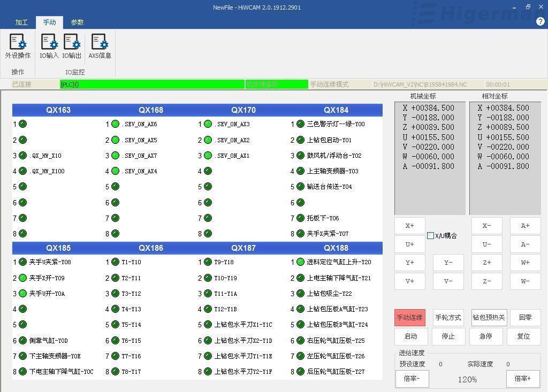The height and width of the screenshot is (392, 548).
Task: Open the help question mark icon
Action: click(x=540, y=22)
